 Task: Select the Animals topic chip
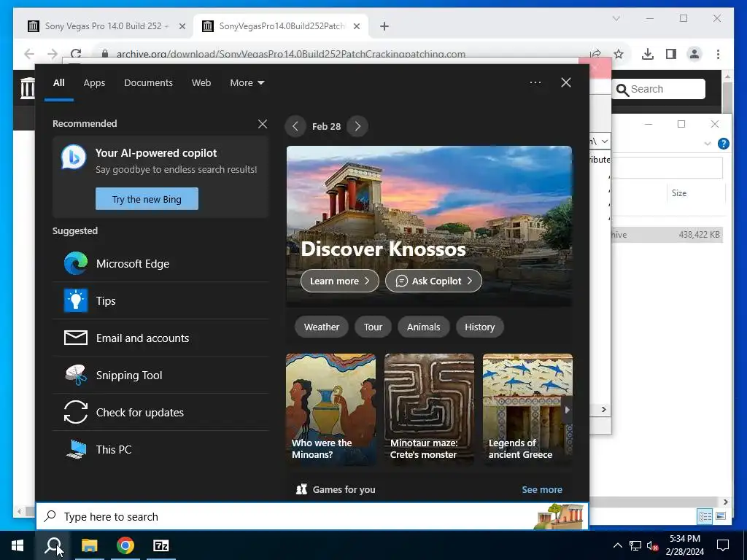(x=424, y=327)
